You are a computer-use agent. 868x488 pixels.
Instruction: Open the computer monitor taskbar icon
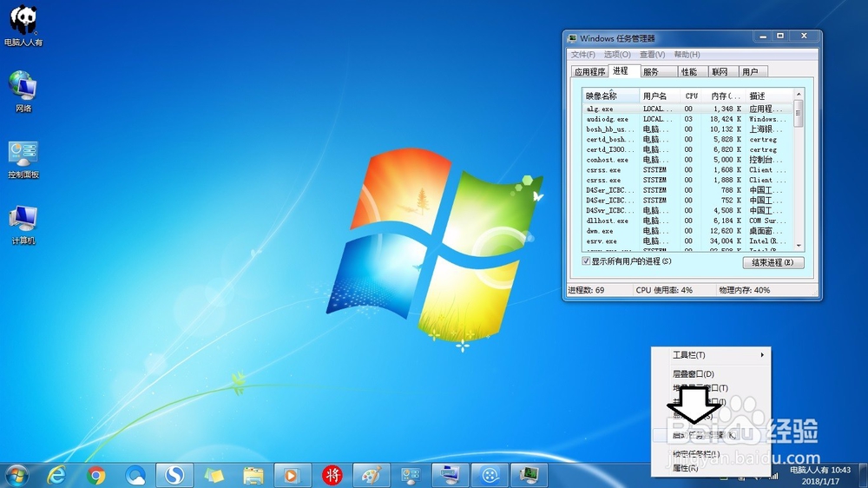[x=450, y=475]
